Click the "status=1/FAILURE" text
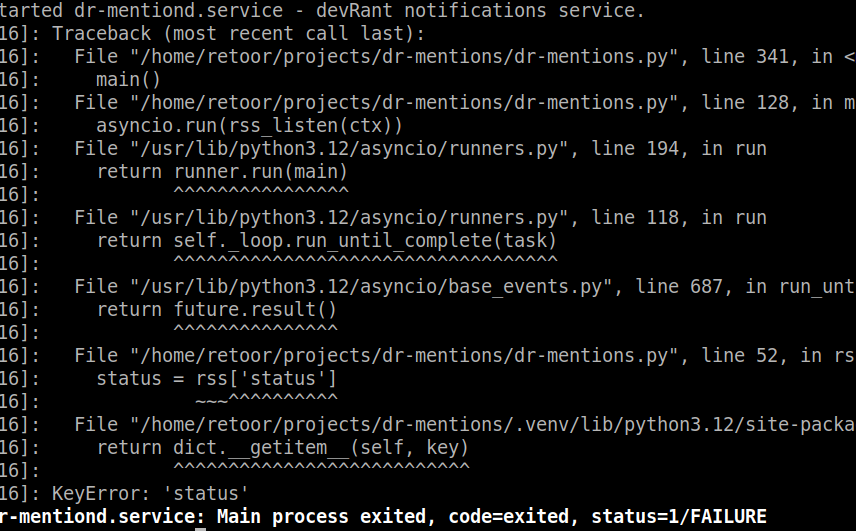This screenshot has width=856, height=531. tap(679, 517)
